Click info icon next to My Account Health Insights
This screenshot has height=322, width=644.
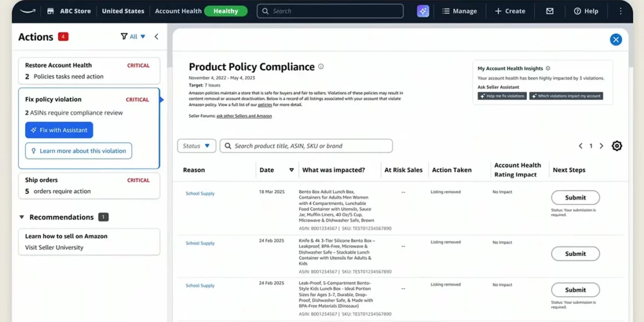(548, 69)
